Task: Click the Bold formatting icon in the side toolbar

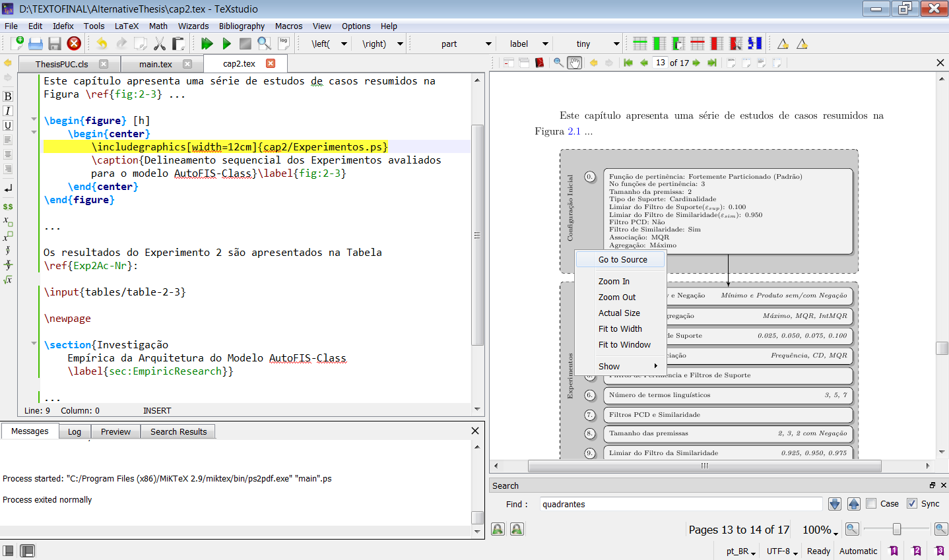Action: tap(8, 96)
